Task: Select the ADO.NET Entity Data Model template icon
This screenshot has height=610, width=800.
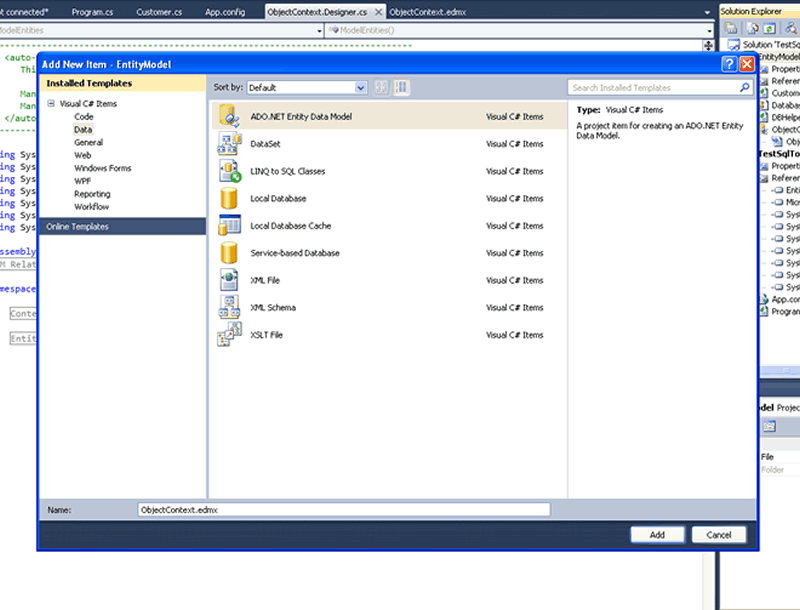Action: point(229,116)
